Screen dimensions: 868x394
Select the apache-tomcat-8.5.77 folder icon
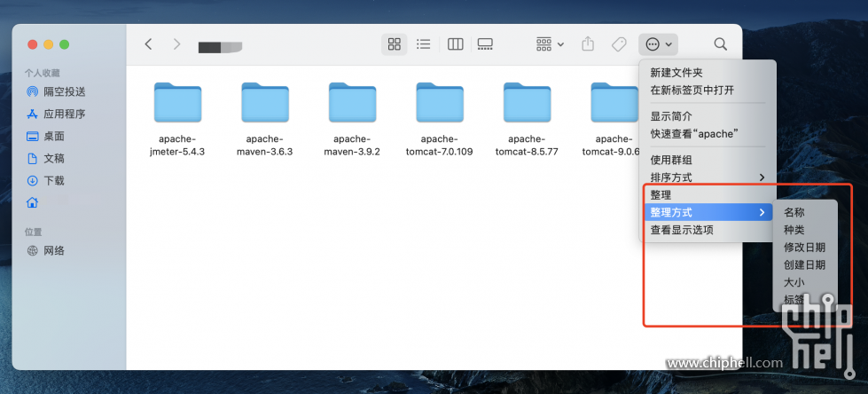point(527,103)
